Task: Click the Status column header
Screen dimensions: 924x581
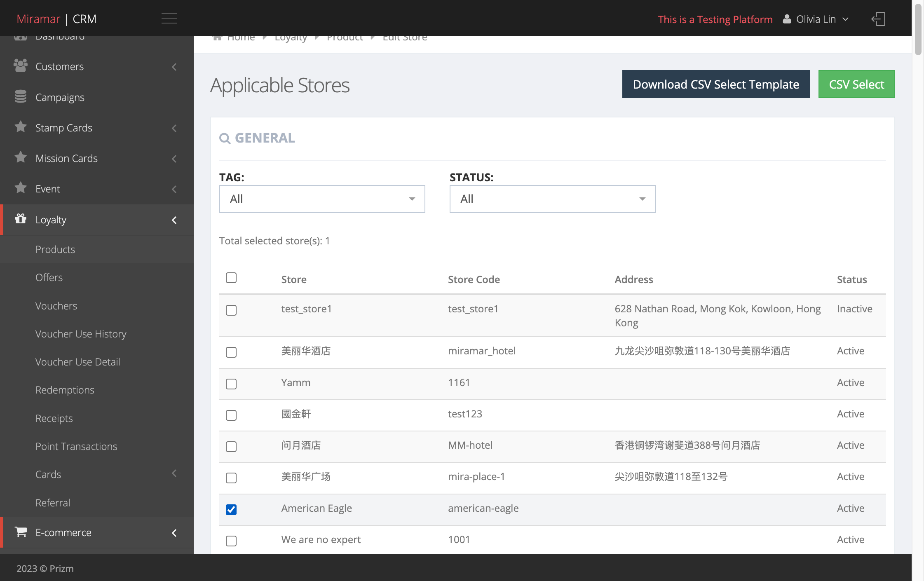Action: [x=852, y=279]
